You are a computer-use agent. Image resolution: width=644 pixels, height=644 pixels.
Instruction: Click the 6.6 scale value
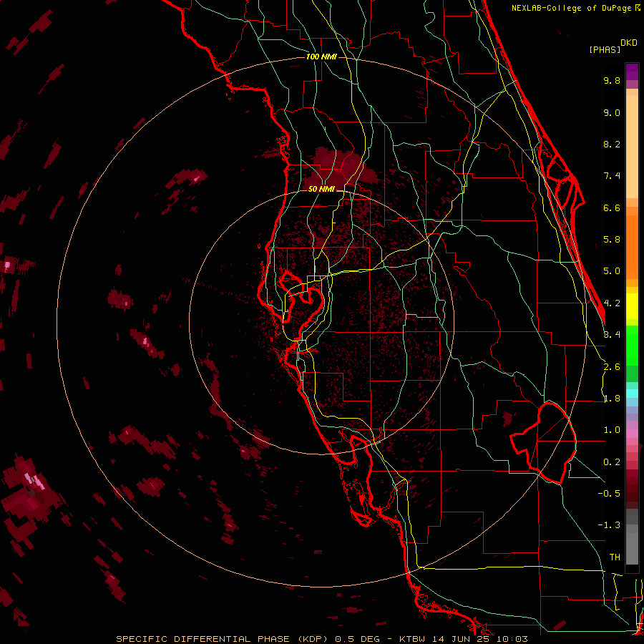(x=612, y=208)
